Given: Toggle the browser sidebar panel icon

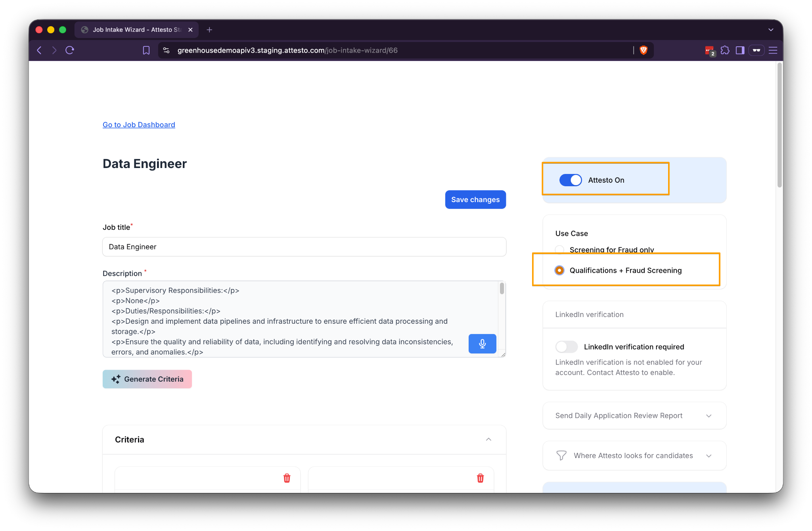Looking at the screenshot, I should (740, 50).
